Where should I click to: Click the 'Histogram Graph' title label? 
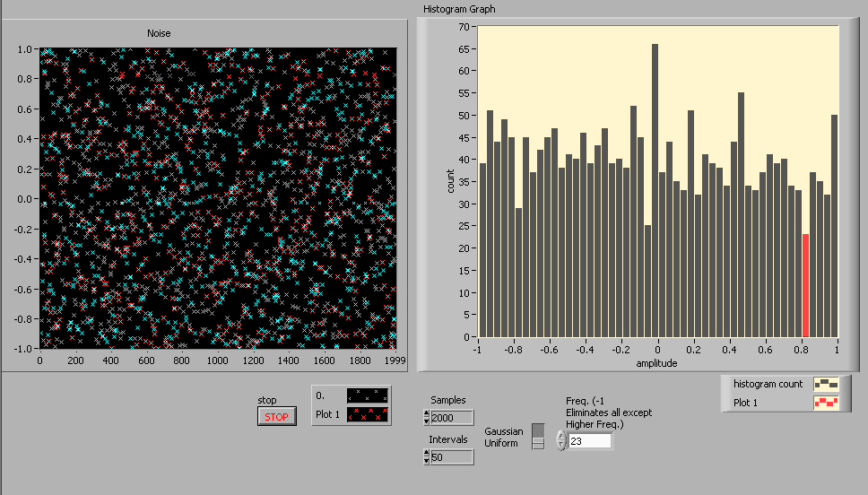click(x=459, y=9)
